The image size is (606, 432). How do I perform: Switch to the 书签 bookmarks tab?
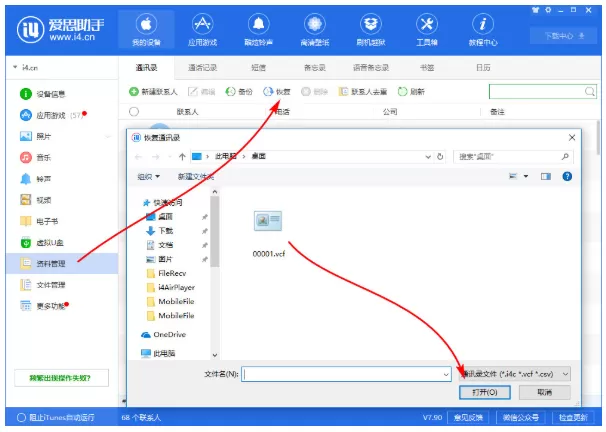pyautogui.click(x=427, y=68)
